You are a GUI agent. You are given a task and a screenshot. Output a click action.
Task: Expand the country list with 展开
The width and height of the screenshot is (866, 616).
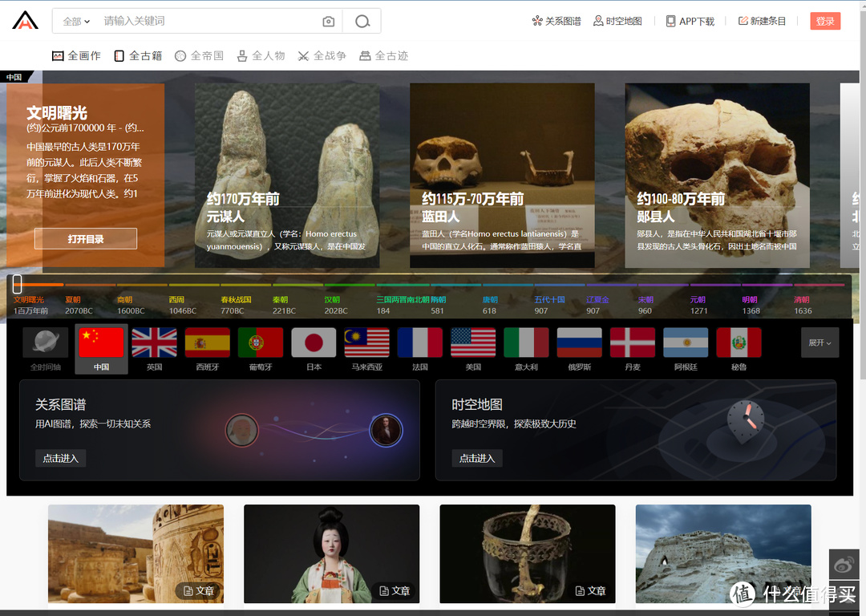click(820, 342)
